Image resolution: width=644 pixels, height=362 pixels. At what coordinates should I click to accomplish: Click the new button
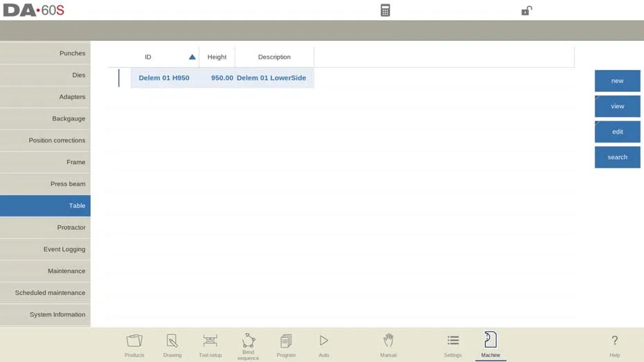(617, 81)
